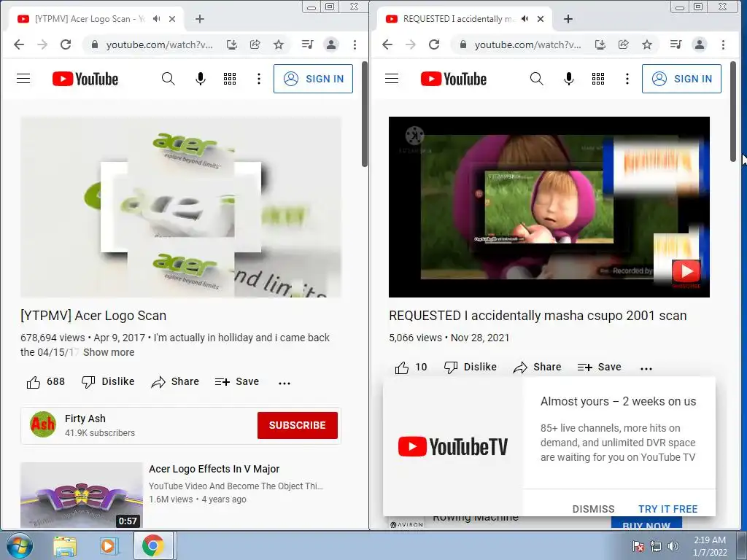Like the Acer Logo Scan video
The height and width of the screenshot is (560, 747).
coord(46,382)
